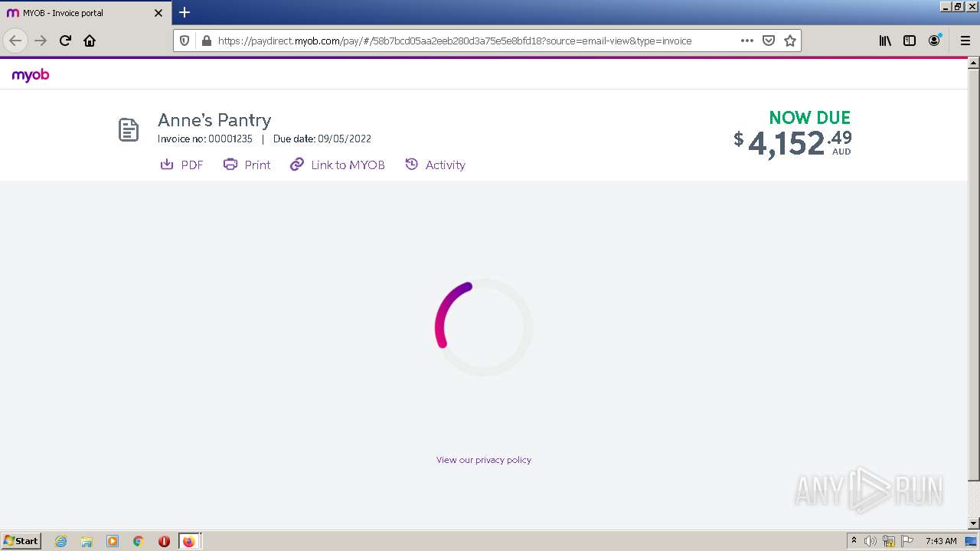980x551 pixels.
Task: Click the myob logo
Action: pos(31,75)
